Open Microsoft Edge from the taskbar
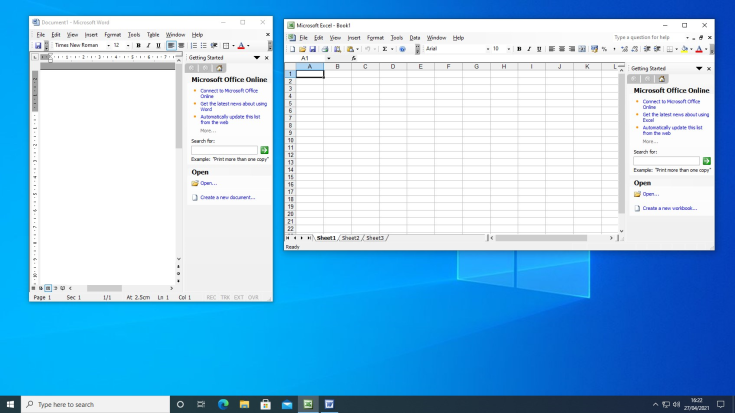Screen dimensions: 735x413 223,404
